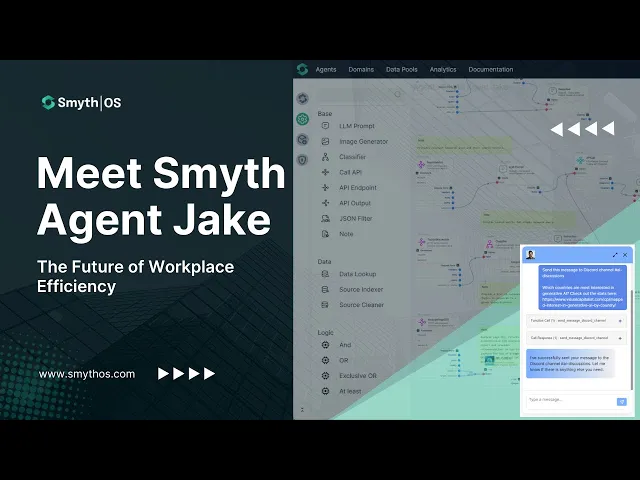Pick the API Endpoint component icon
Image resolution: width=640 pixels, height=480 pixels.
[325, 188]
